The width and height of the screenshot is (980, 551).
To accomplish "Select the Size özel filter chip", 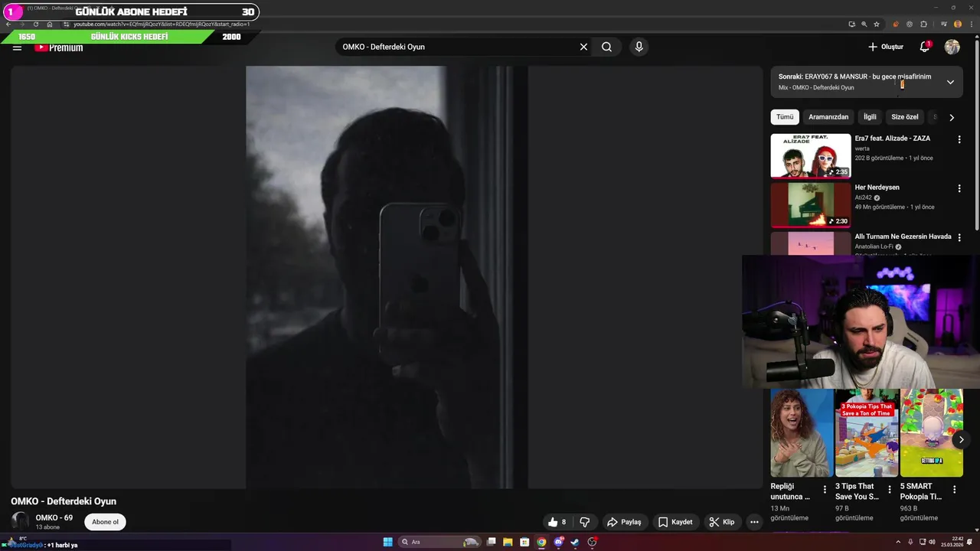I will (x=904, y=117).
